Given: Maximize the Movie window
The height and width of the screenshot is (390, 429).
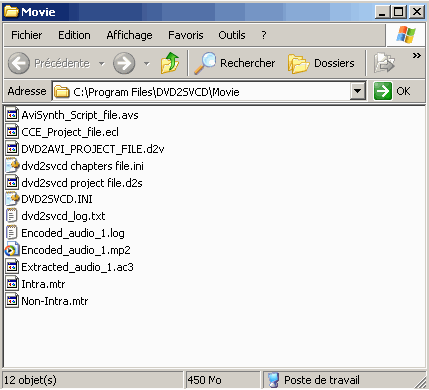Looking at the screenshot, I should pos(399,12).
